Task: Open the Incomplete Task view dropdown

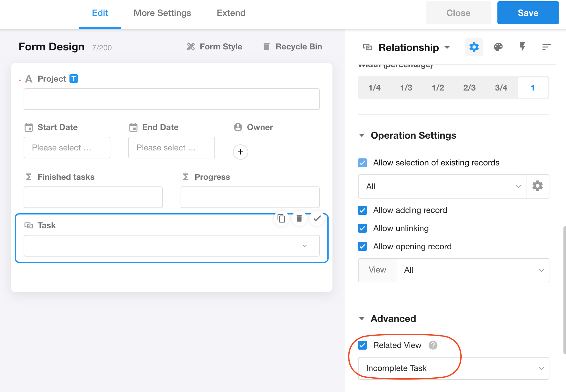Action: coord(453,368)
